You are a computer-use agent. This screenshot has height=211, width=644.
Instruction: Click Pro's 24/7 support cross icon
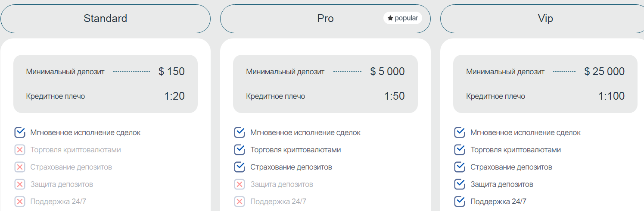pos(240,202)
